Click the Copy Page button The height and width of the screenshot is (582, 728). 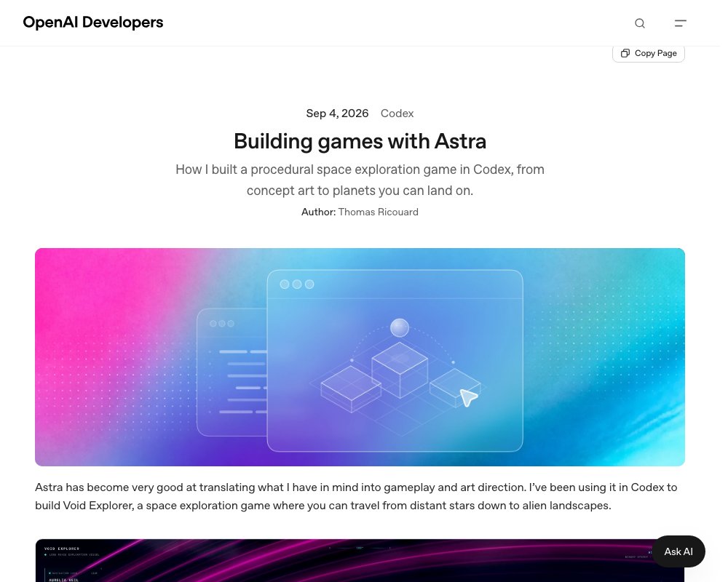(x=649, y=53)
